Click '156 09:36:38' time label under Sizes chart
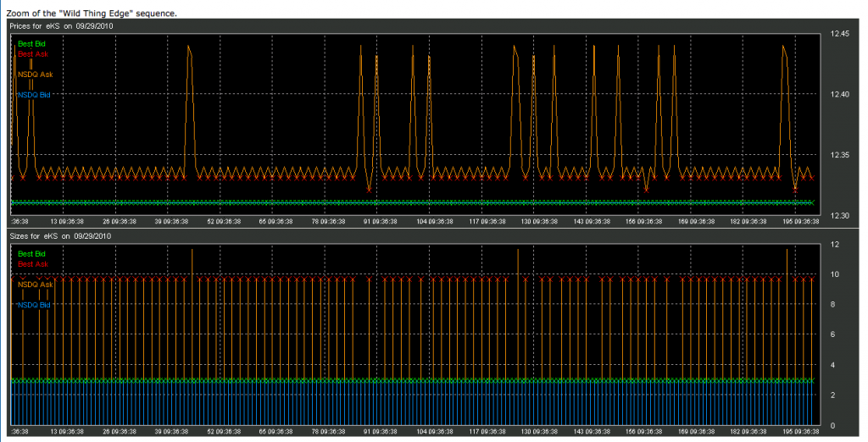The image size is (868, 442). pos(644,432)
